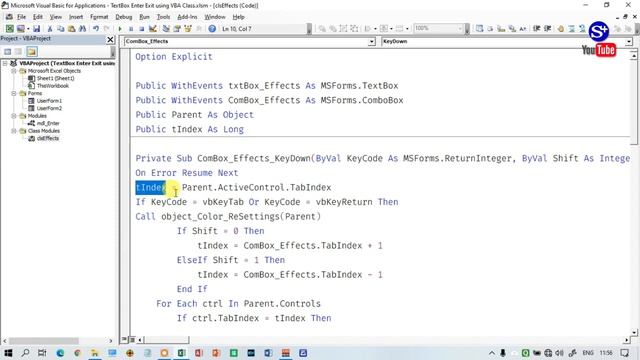This screenshot has height=360, width=640.
Task: Collapse the Microsoft Excel Objects folder
Action: [x=14, y=71]
